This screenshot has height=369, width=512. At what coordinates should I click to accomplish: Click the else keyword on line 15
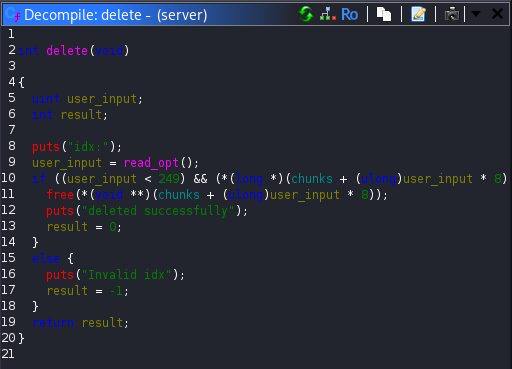(x=46, y=259)
